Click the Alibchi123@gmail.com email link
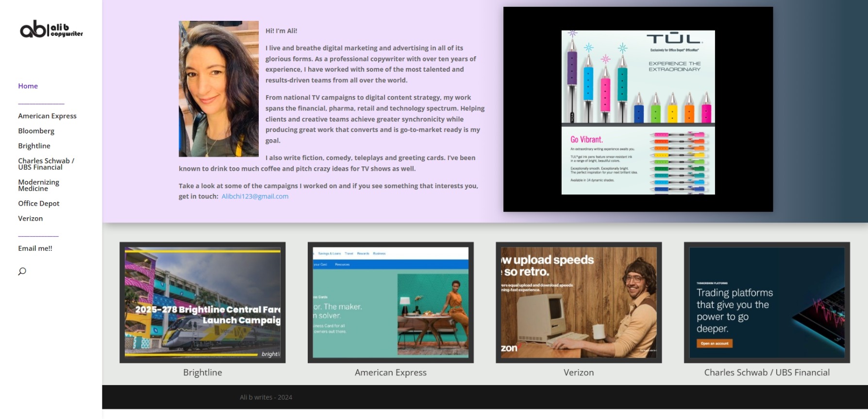This screenshot has height=419, width=868. coord(255,196)
